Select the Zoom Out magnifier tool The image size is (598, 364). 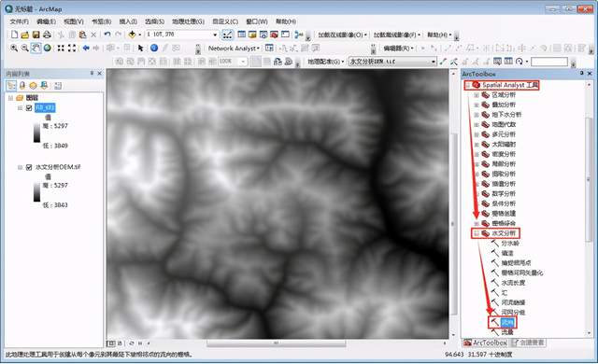pyautogui.click(x=25, y=48)
